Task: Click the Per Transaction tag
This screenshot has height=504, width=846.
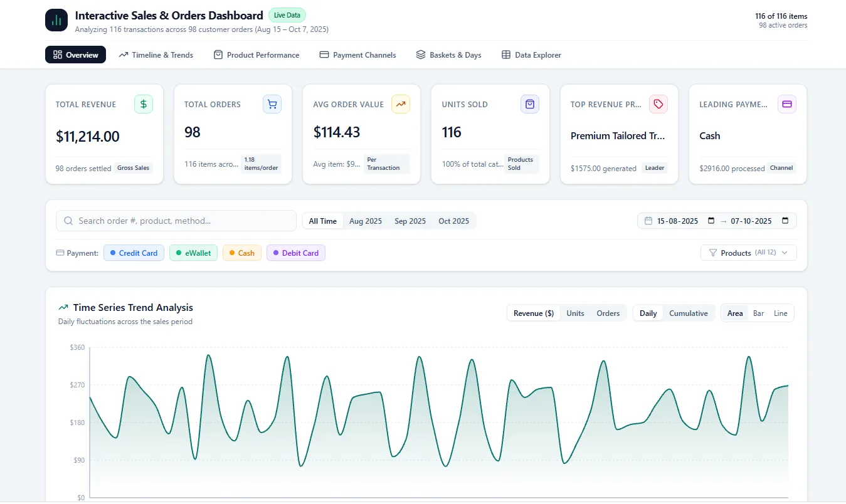Action: point(386,164)
